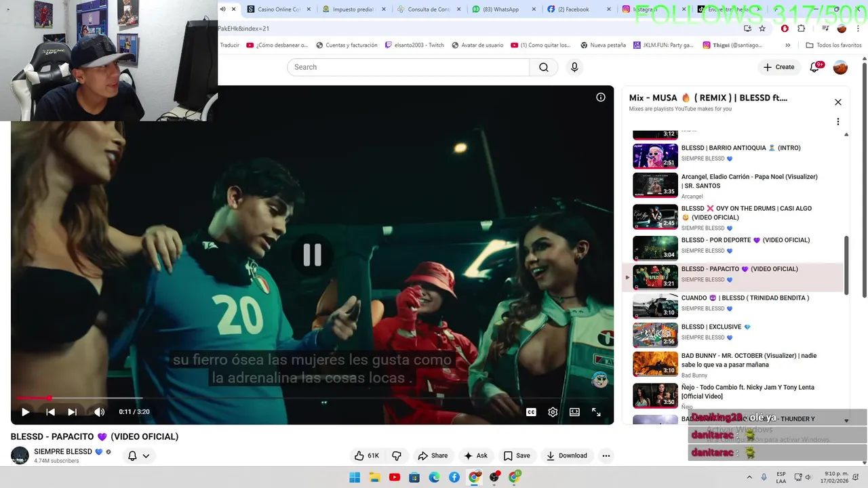Open SIEMPRE BLESSD channel link
868x488 pixels.
tap(63, 451)
